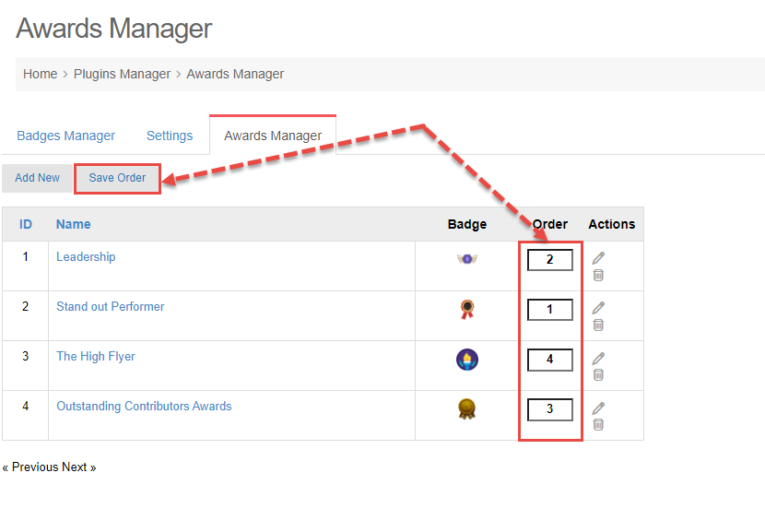
Task: Click the Badge column header
Action: tap(467, 225)
